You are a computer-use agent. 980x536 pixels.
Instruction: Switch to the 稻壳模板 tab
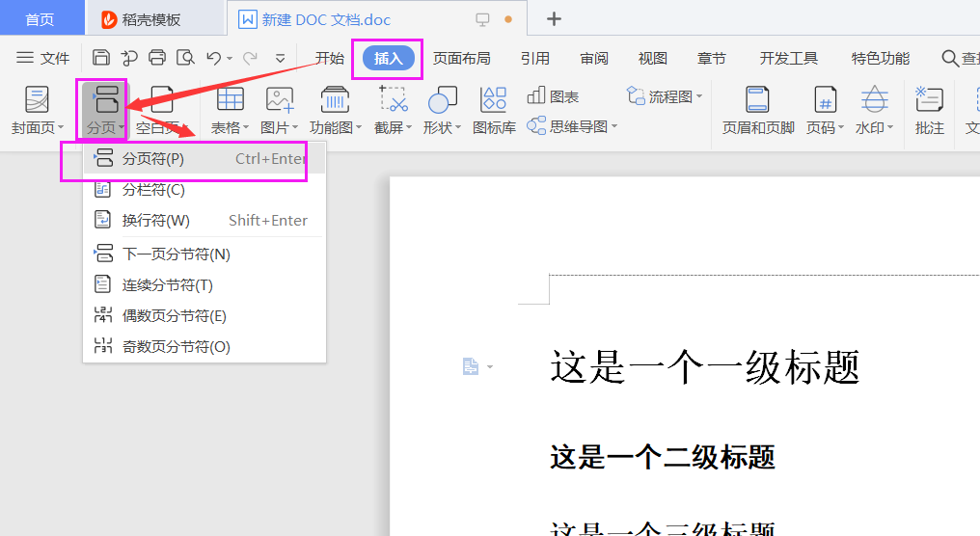click(x=153, y=19)
